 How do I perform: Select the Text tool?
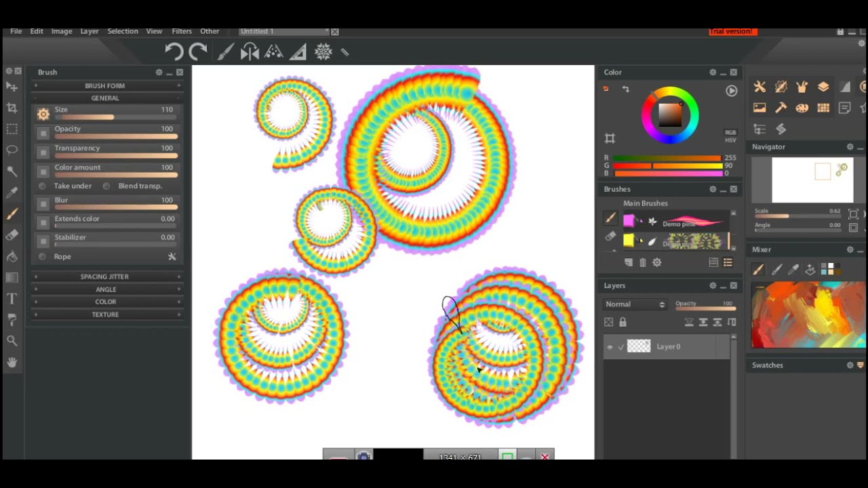12,298
